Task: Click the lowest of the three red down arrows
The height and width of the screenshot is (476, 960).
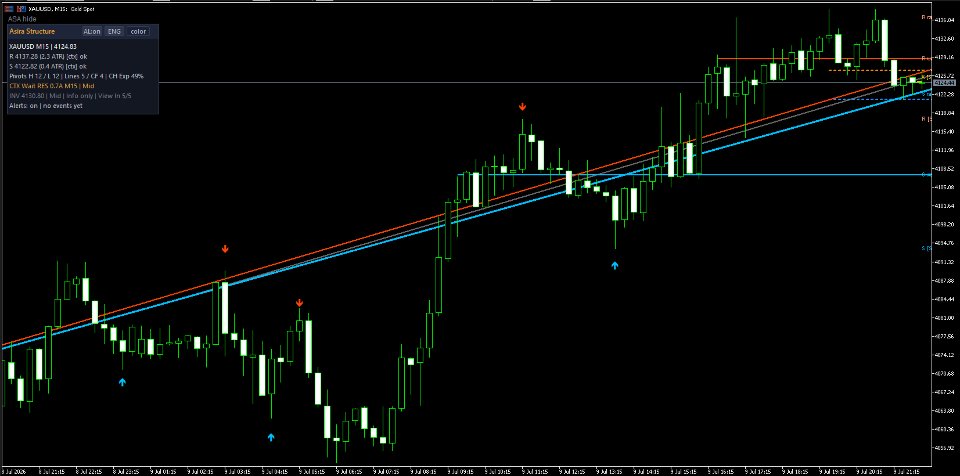Action: coord(299,303)
